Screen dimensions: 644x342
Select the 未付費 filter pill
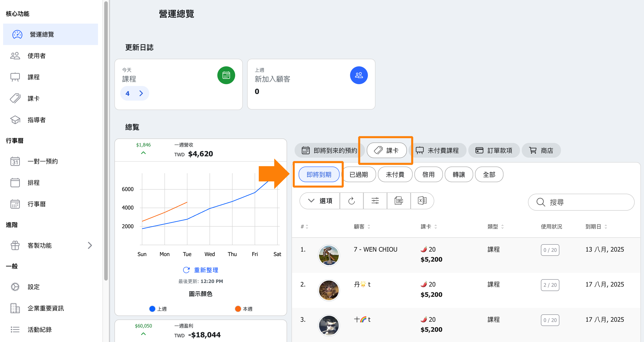pos(395,175)
